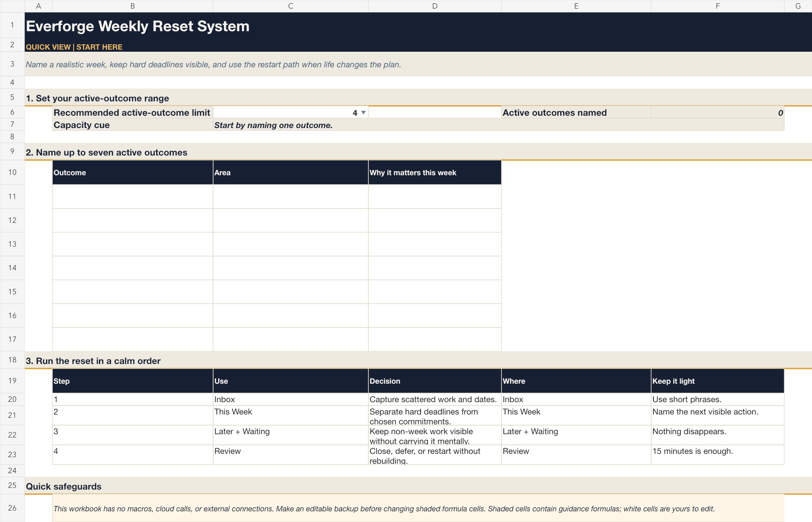Click 'Quick safeguards' heading
Image resolution: width=812 pixels, height=522 pixels.
tap(64, 486)
